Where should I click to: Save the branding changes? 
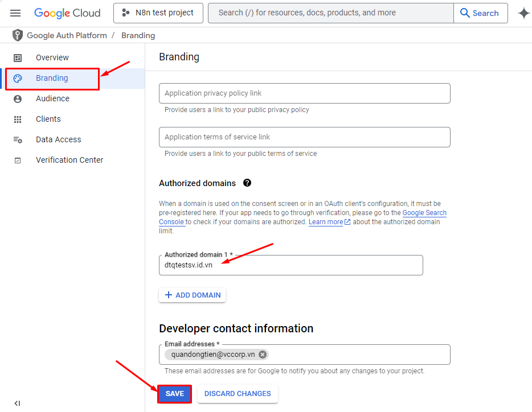click(175, 394)
